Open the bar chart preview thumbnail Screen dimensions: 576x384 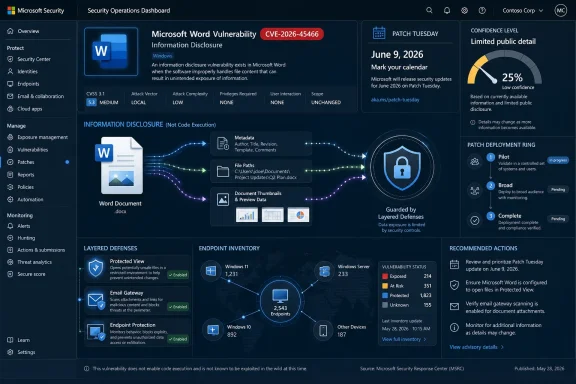[x=246, y=215]
